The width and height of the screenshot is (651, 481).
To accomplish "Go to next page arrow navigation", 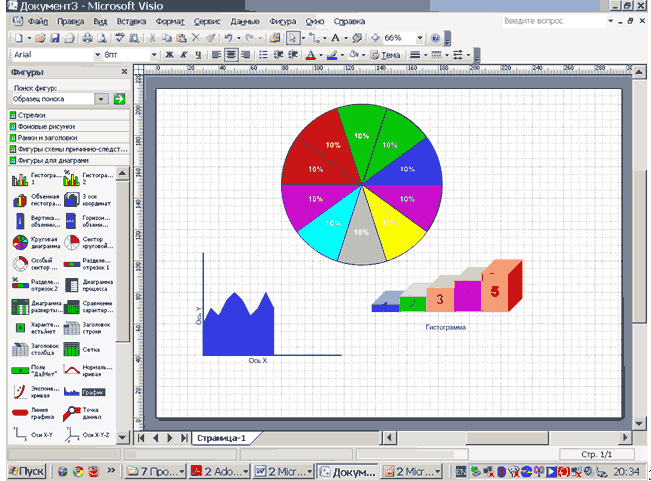I will (169, 438).
